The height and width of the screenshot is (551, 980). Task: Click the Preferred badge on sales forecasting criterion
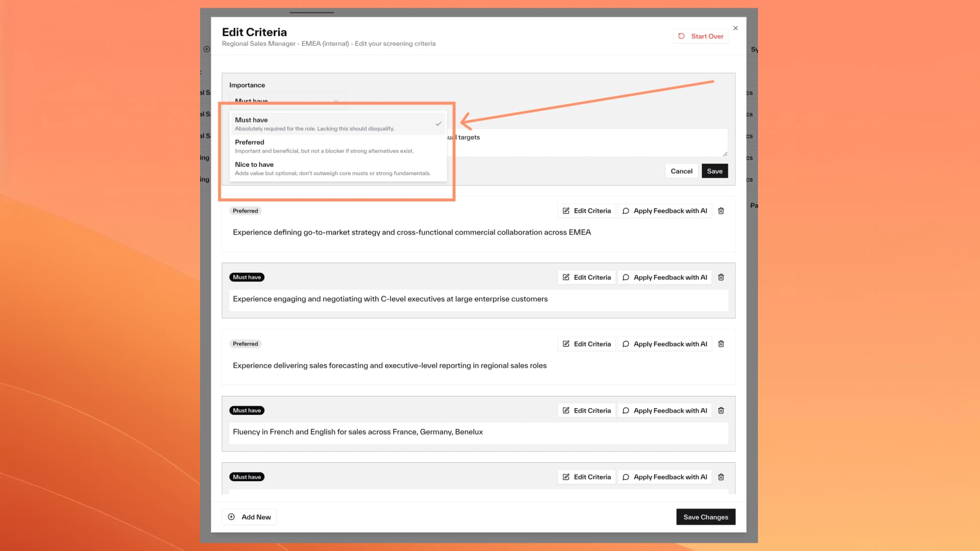(246, 344)
